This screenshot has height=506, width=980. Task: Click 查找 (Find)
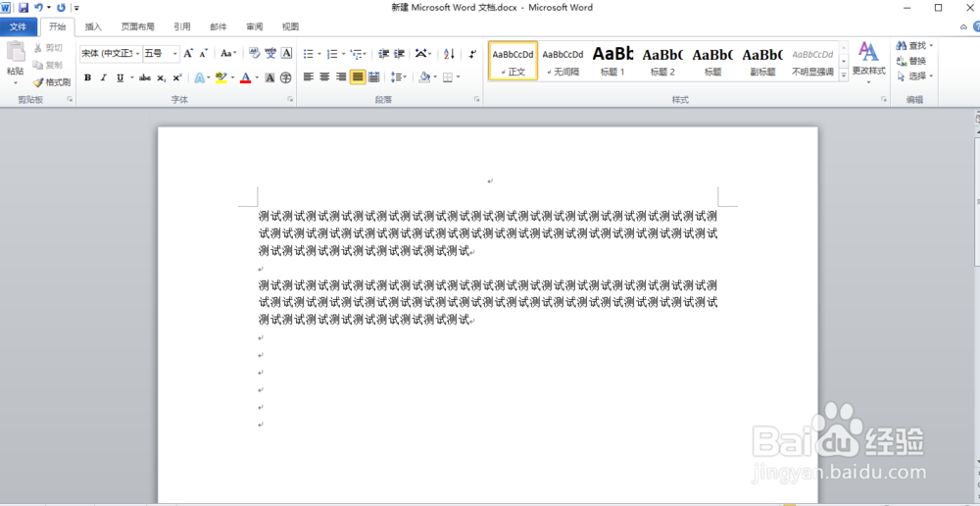tap(915, 46)
